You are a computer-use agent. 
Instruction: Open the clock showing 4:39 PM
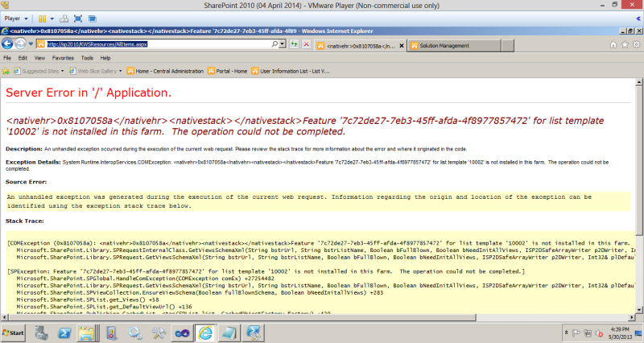[620, 333]
